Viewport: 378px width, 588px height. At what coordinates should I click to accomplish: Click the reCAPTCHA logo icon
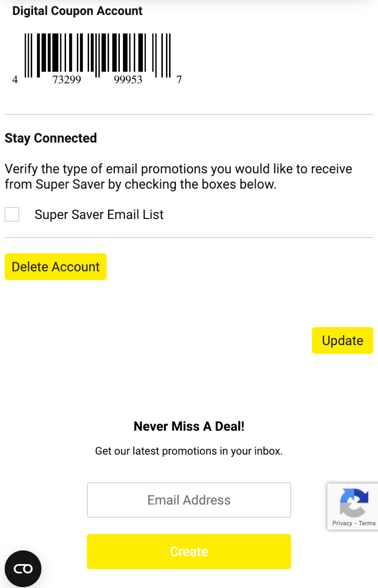pyautogui.click(x=354, y=502)
